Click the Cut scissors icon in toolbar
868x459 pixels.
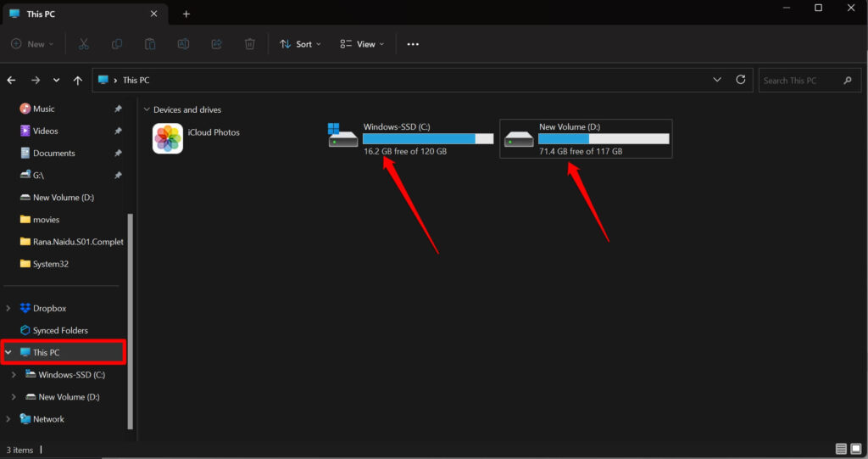tap(84, 44)
